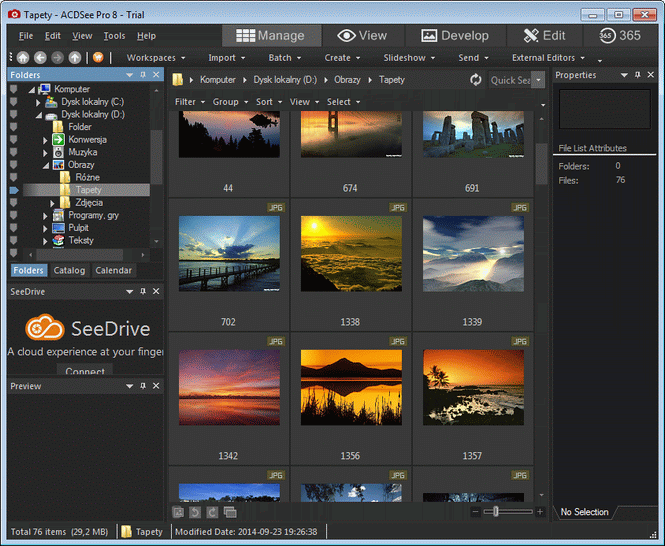
Task: Click the compare images bottom toolbar icon
Action: pos(230,512)
